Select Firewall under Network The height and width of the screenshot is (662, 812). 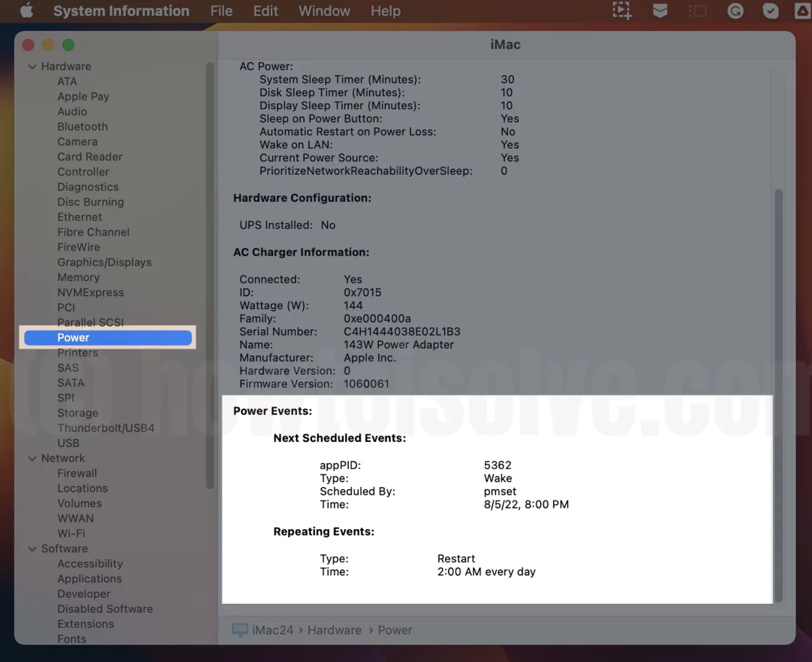point(77,473)
